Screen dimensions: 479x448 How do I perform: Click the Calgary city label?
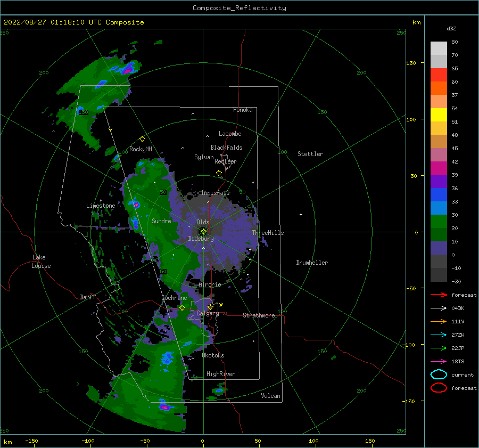pyautogui.click(x=208, y=313)
